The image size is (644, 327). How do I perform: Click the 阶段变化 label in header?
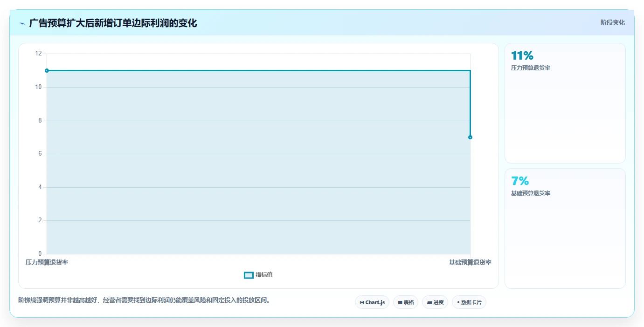[x=612, y=22]
